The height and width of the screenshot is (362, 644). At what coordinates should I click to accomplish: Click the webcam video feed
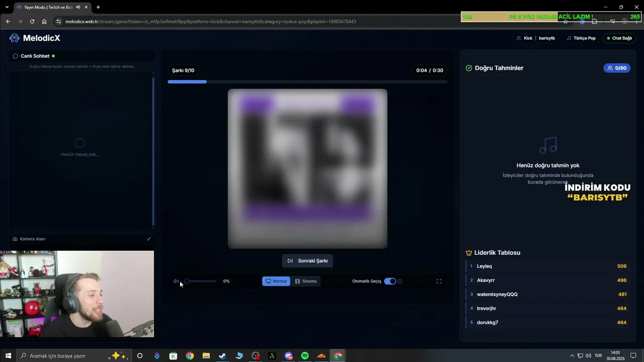coord(77,294)
